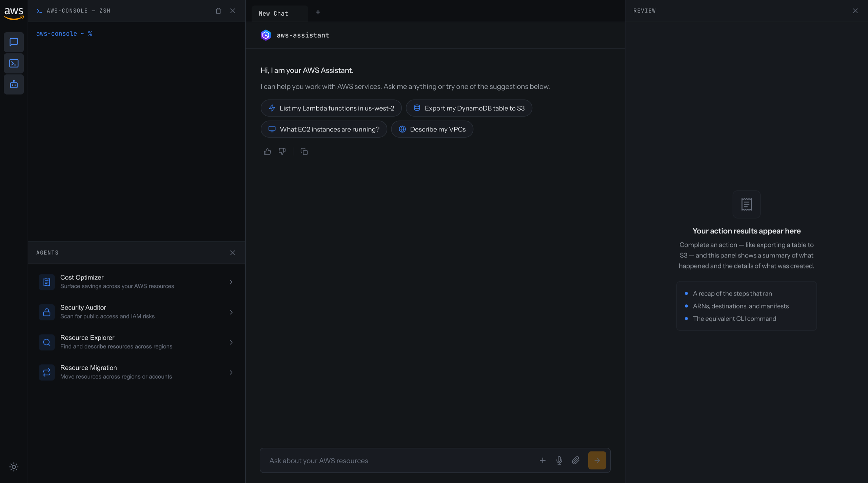
Task: Expand Security Auditor agent chevron
Action: click(x=231, y=312)
